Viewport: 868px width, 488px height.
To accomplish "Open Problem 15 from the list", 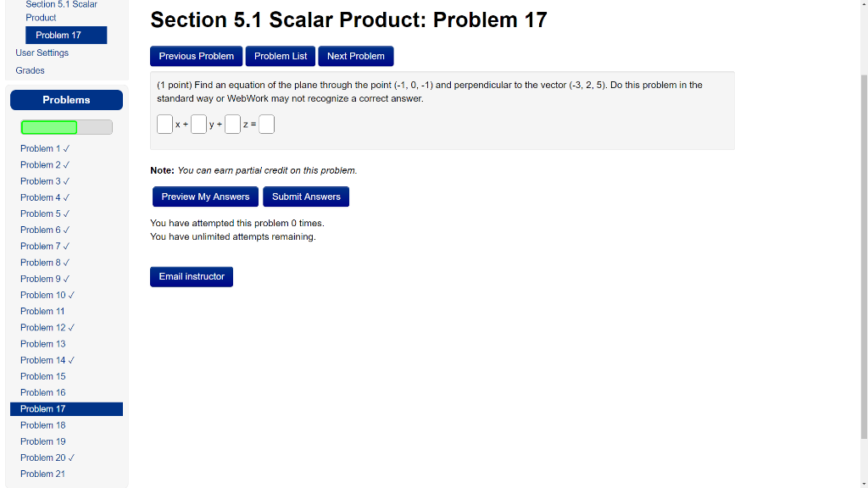I will [x=42, y=376].
